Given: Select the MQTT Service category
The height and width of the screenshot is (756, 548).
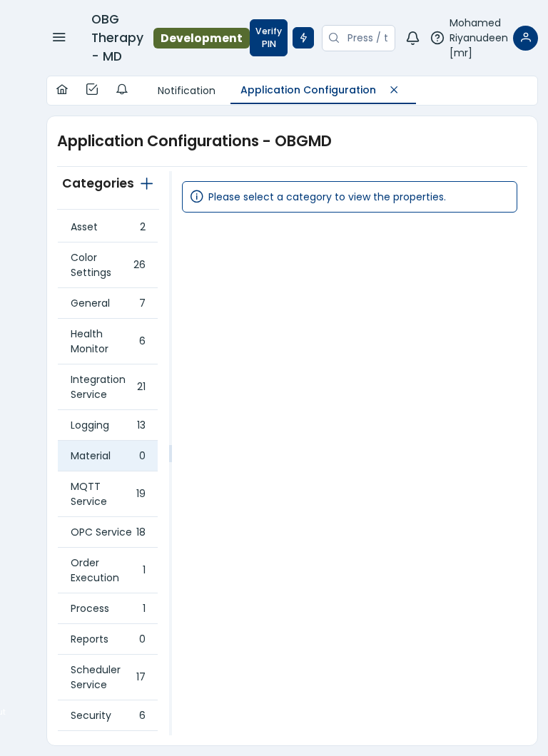Looking at the screenshot, I should tap(107, 494).
